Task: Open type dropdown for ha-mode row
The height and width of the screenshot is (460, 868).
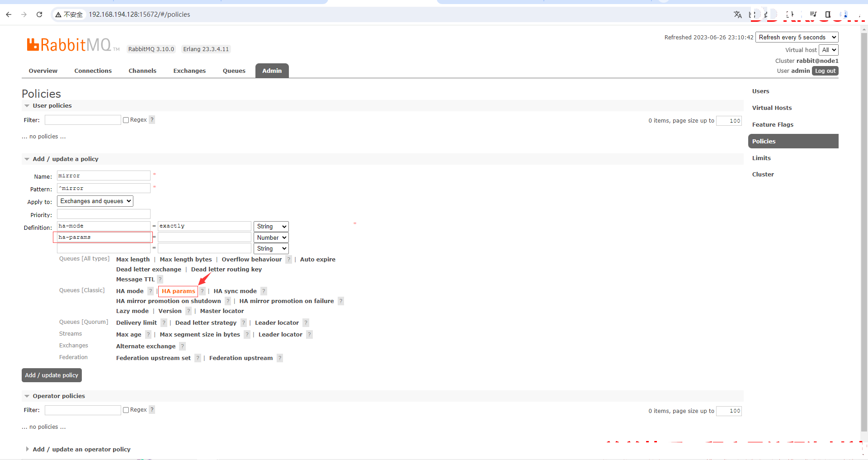Action: click(271, 227)
